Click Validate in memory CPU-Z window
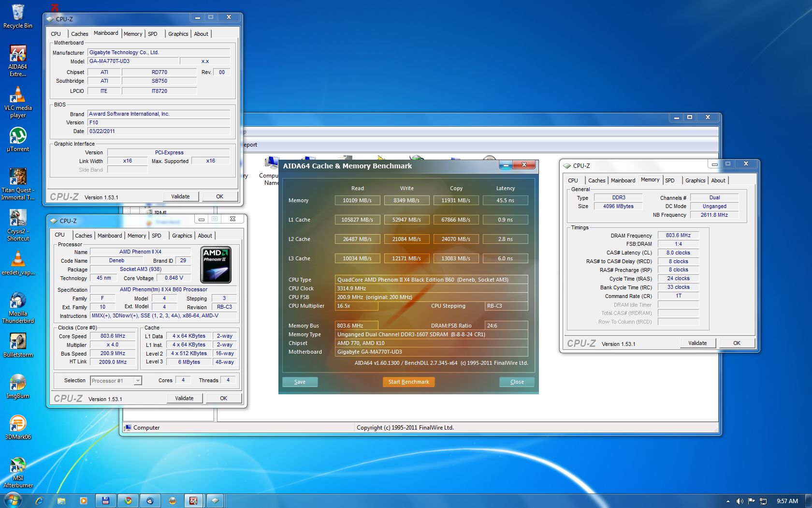This screenshot has width=812, height=508. (697, 343)
